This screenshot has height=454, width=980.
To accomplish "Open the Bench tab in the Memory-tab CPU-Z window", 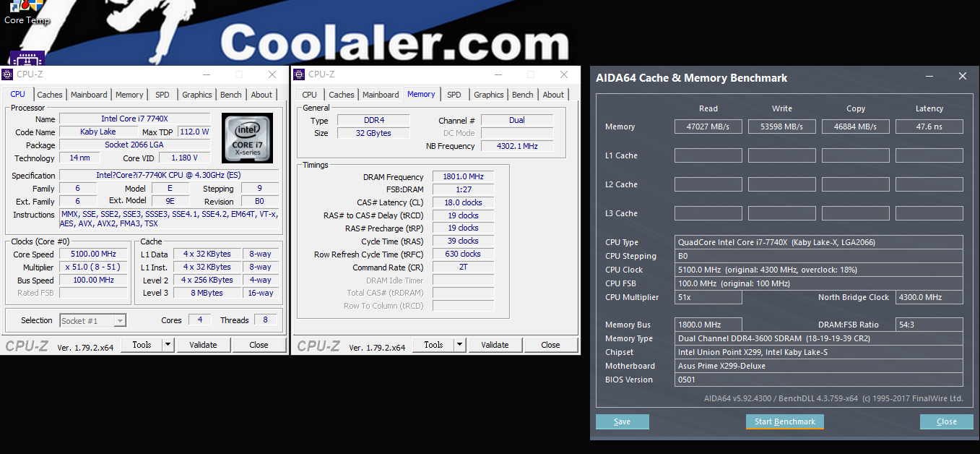I will point(523,95).
